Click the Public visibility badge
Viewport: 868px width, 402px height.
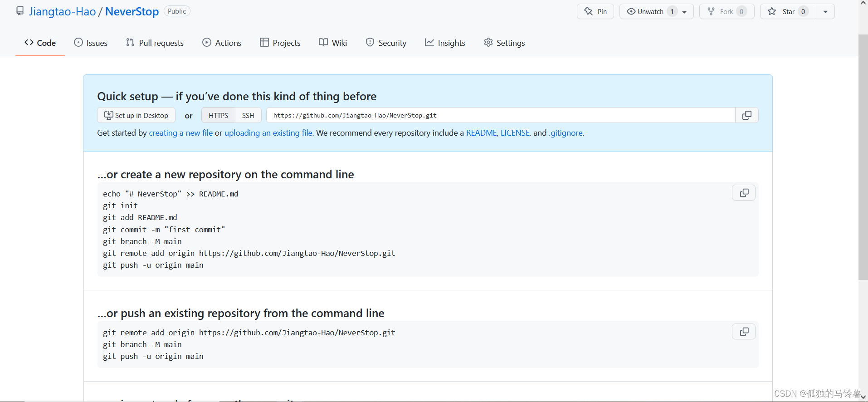tap(177, 11)
